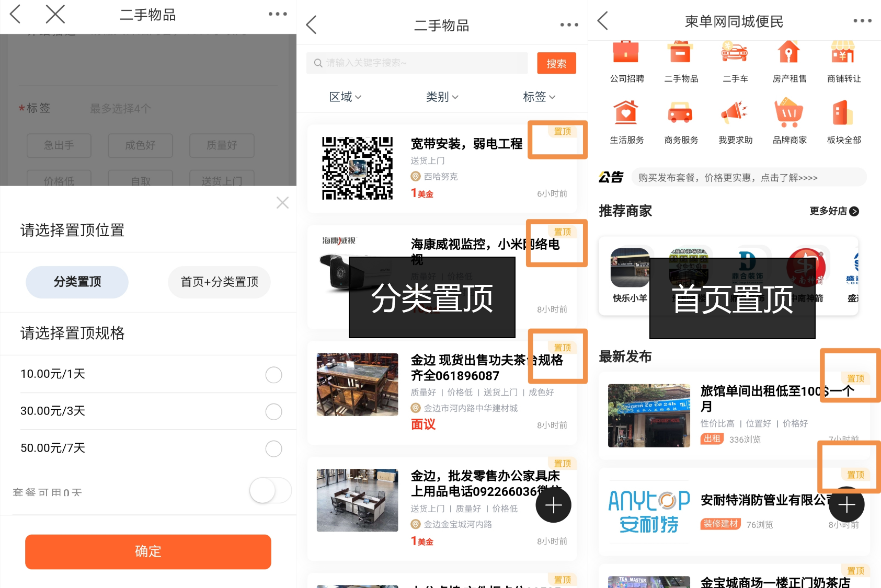This screenshot has width=881, height=588.
Task: Open guesthouse photo thumbnail
Action: pos(649,416)
